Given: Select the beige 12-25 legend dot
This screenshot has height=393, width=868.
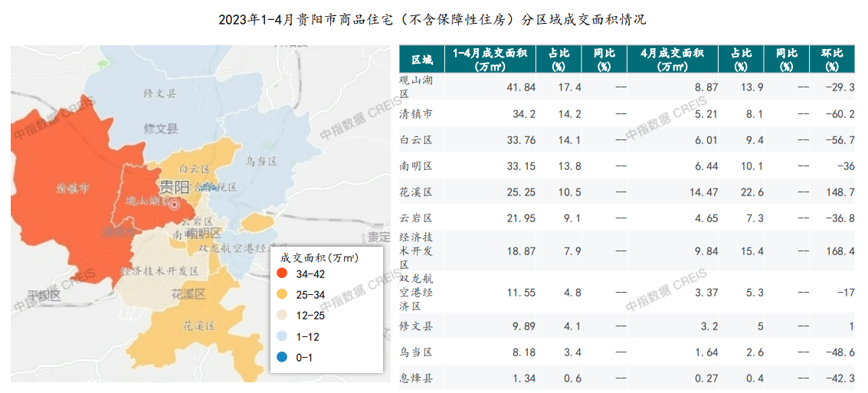Looking at the screenshot, I should 282,316.
